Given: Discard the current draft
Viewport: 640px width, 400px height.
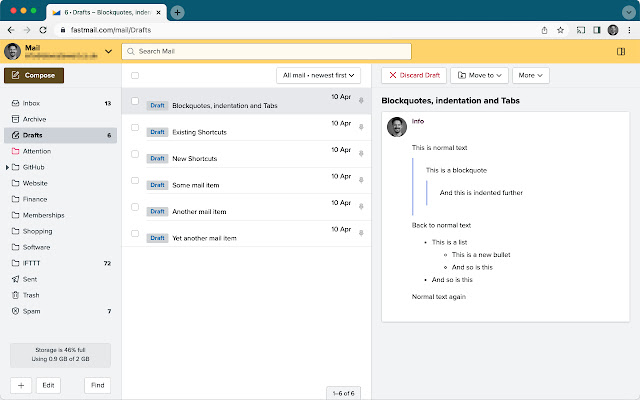Looking at the screenshot, I should (414, 75).
